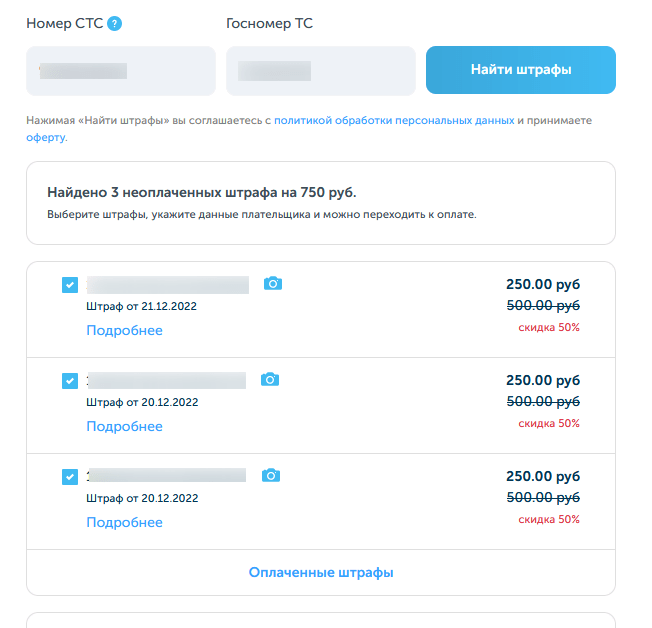Expand Подробнее for the 21.12.2022 fine
This screenshot has width=652, height=628.
click(124, 330)
